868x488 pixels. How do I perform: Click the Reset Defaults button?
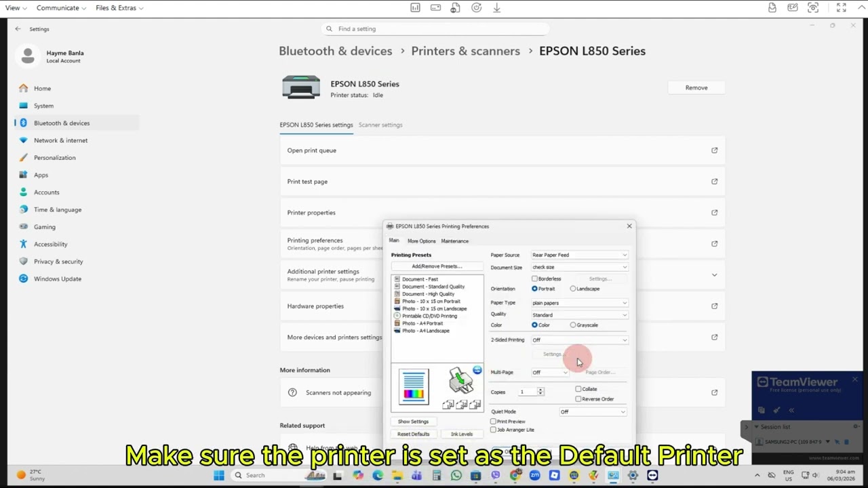tap(413, 434)
